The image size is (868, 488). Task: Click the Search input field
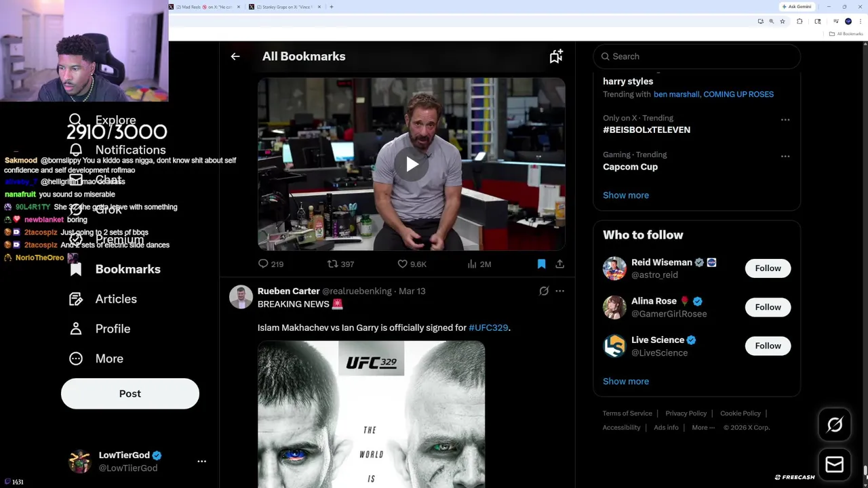[x=696, y=56]
